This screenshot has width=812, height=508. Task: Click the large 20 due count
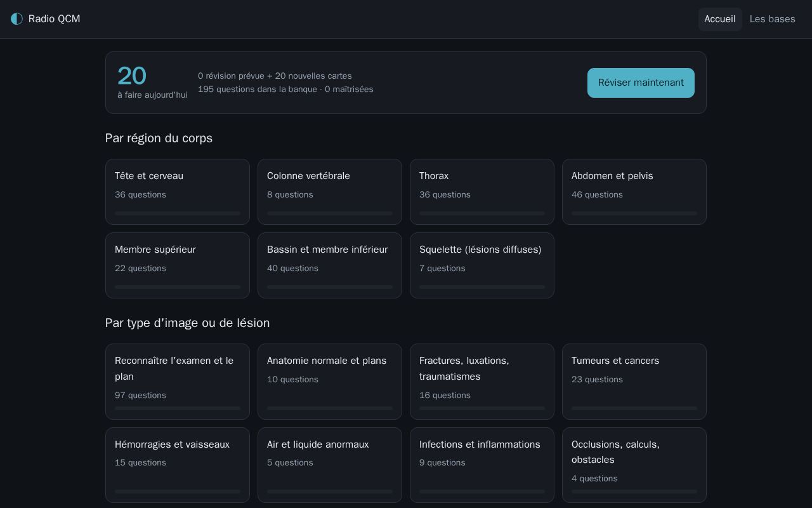(132, 76)
